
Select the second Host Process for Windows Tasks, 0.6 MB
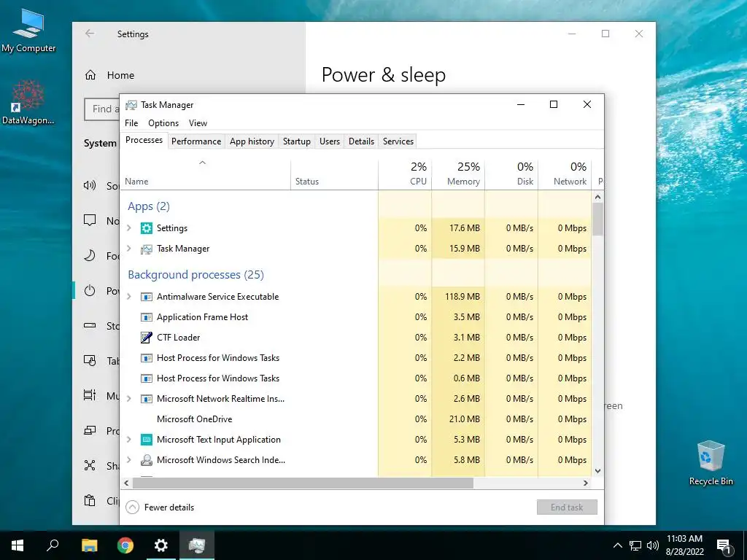pos(356,378)
